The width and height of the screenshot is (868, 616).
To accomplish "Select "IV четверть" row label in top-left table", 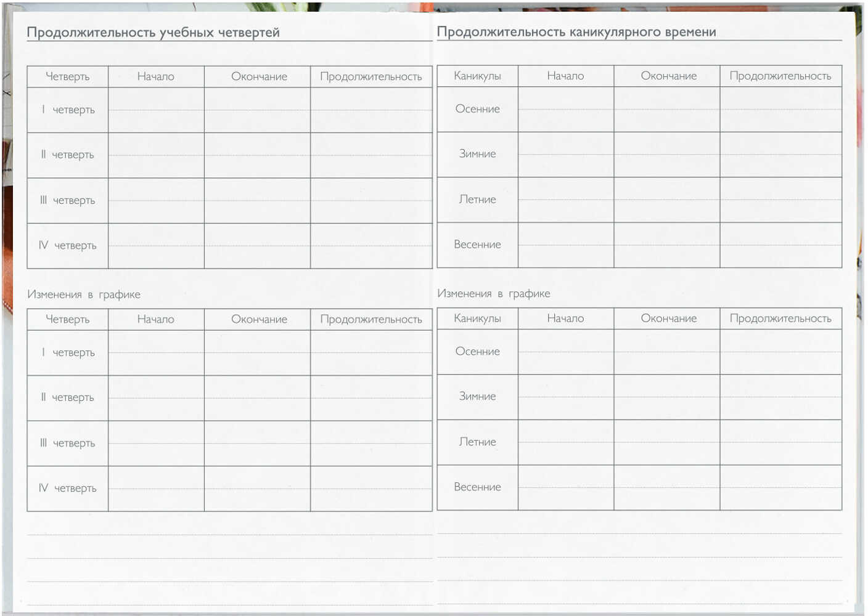I will point(68,246).
